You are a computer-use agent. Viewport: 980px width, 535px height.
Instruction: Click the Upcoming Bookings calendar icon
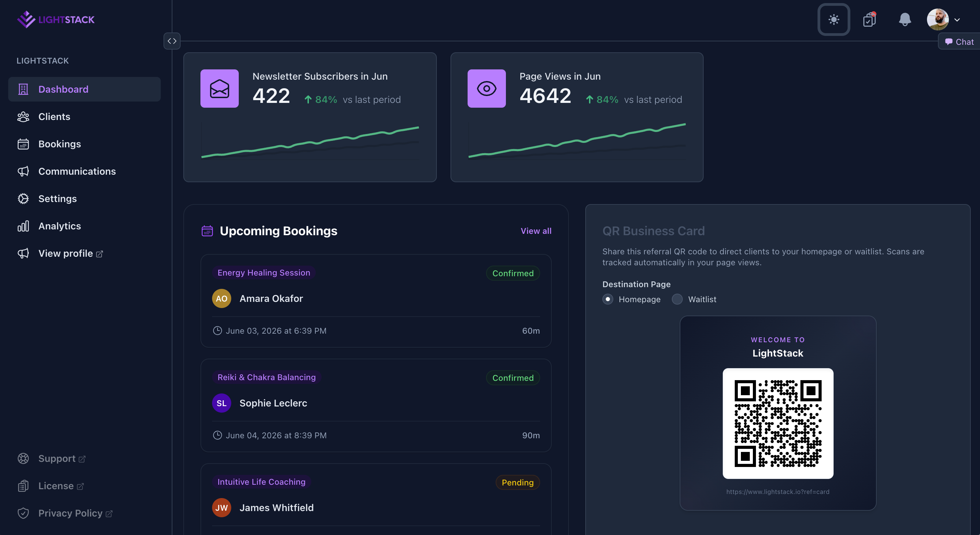(x=207, y=231)
